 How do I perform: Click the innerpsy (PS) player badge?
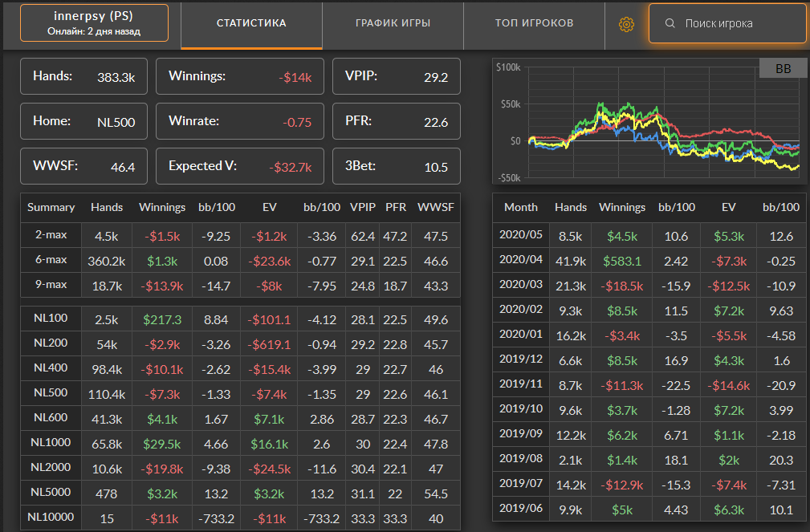pyautogui.click(x=94, y=22)
